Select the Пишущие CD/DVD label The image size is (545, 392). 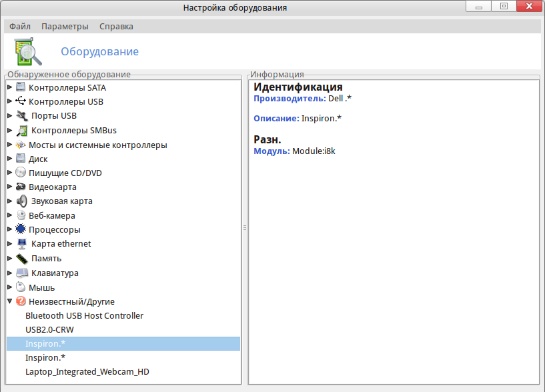(65, 173)
